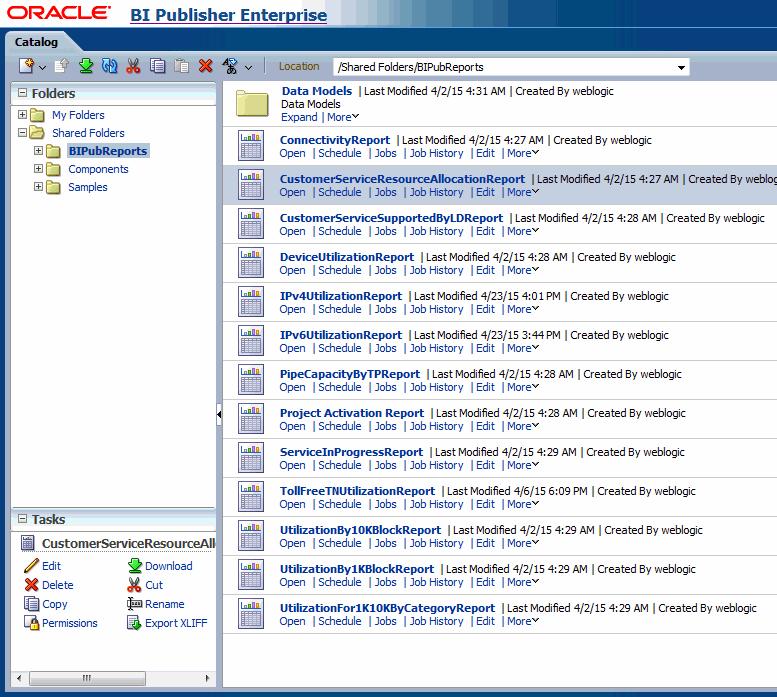The height and width of the screenshot is (697, 777).
Task: Open the Location path dropdown
Action: [681, 67]
